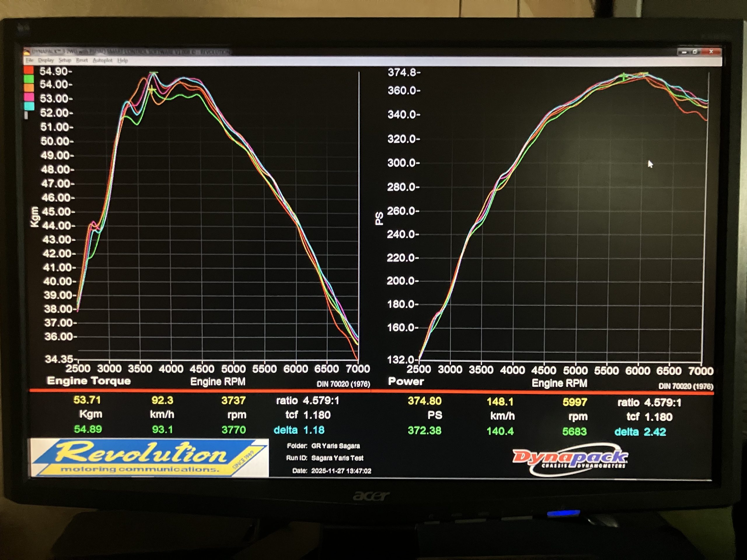Open the File menu
The height and width of the screenshot is (560, 747).
pos(30,60)
